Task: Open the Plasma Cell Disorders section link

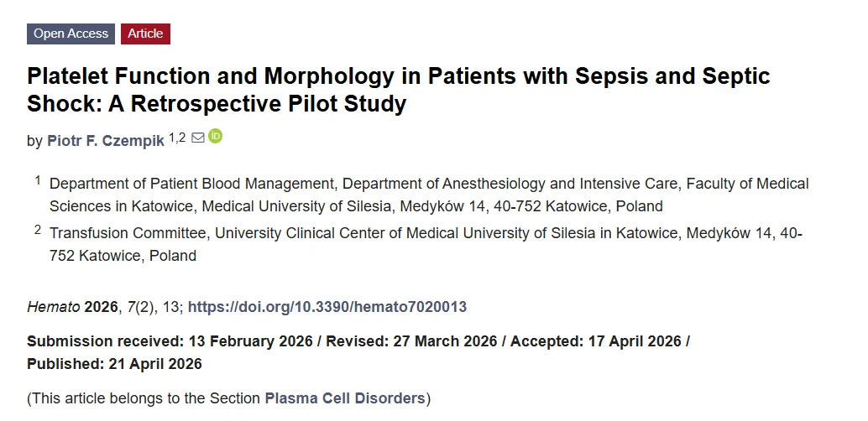Action: click(x=345, y=398)
